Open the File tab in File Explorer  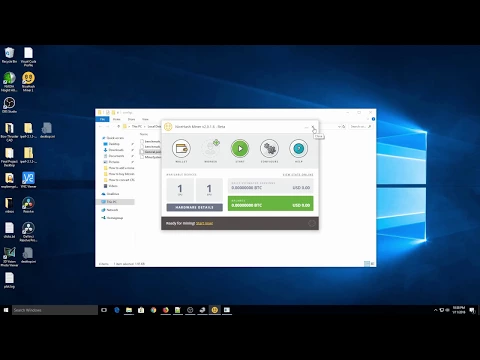pos(103,119)
